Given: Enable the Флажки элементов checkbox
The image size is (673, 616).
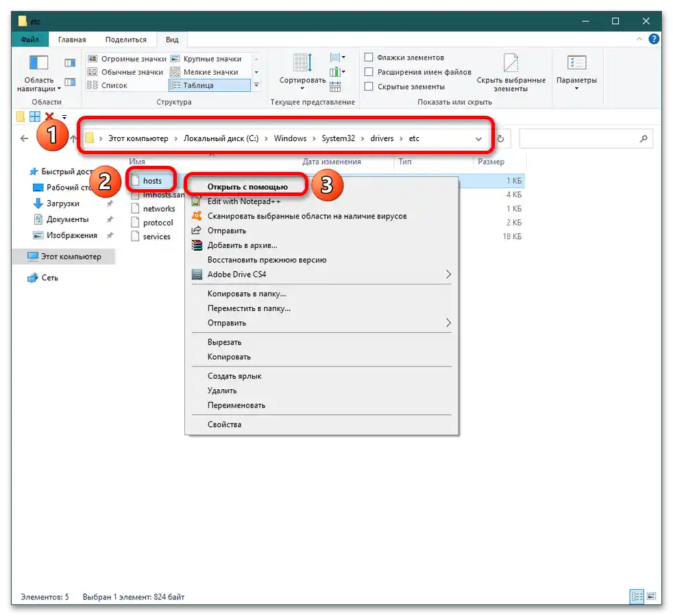Looking at the screenshot, I should tap(368, 57).
